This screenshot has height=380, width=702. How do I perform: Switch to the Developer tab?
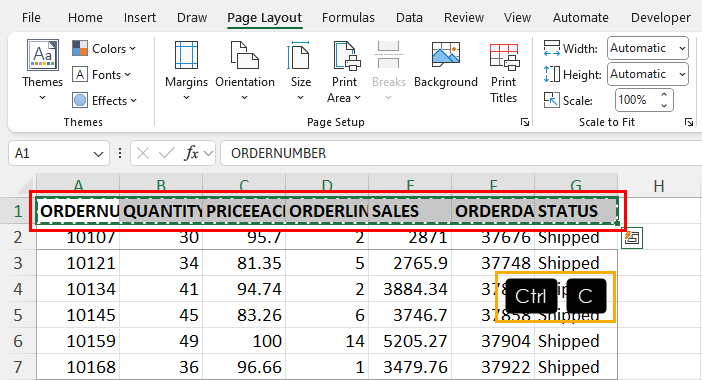click(661, 17)
